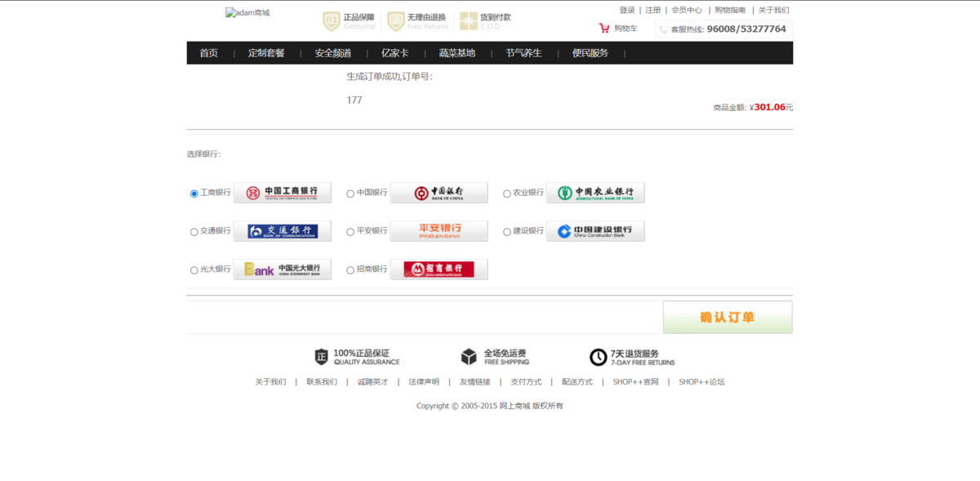Screen dimensions: 980x481
Task: Click the order number 177
Action: (354, 100)
